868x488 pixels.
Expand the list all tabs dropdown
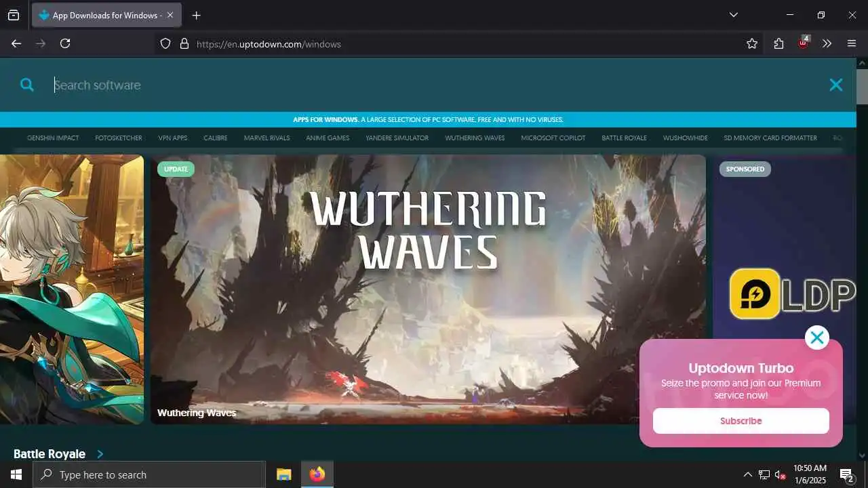(734, 15)
